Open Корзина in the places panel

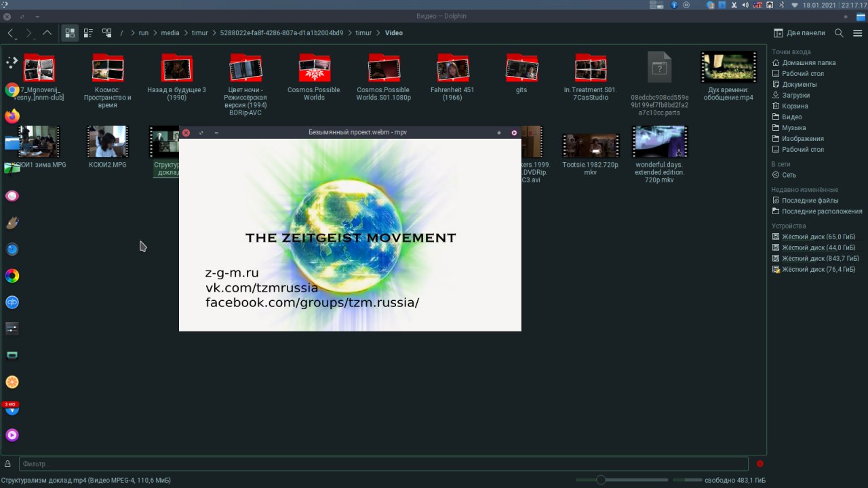pyautogui.click(x=790, y=106)
